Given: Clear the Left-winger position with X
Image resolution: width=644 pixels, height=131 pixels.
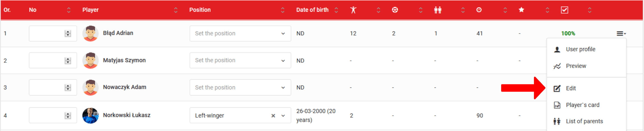Looking at the screenshot, I should click(273, 116).
